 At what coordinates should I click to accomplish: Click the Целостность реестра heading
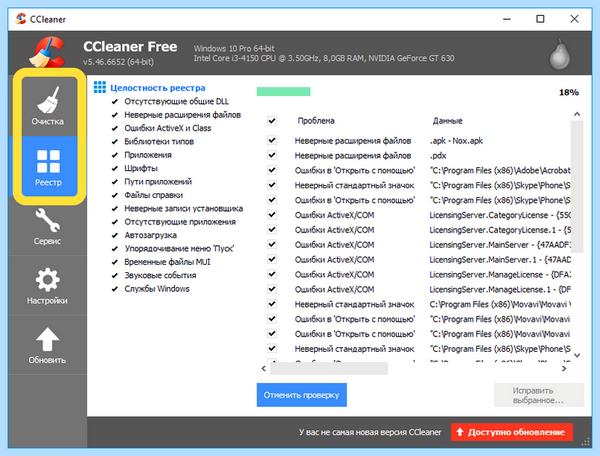tap(158, 88)
